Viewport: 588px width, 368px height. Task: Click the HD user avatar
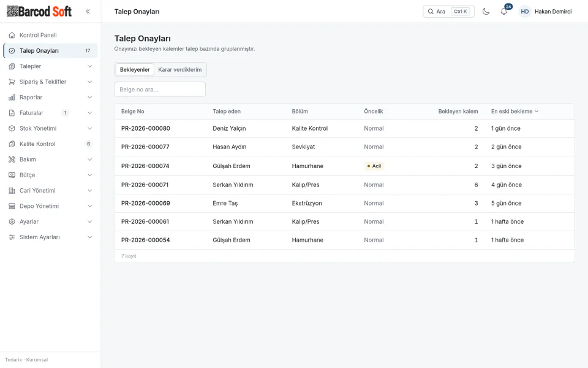click(525, 12)
